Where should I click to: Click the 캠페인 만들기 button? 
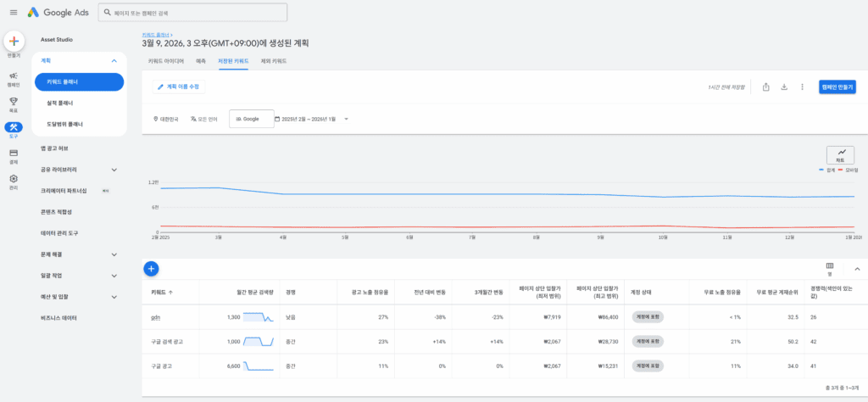837,87
